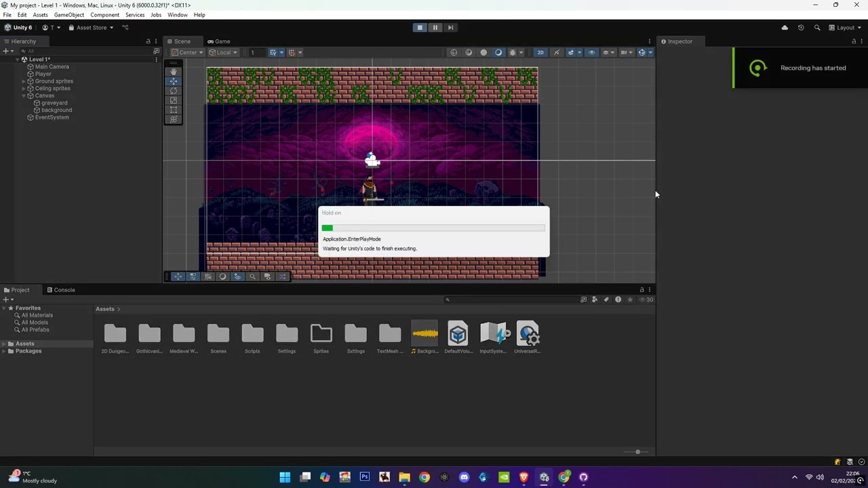The image size is (868, 488).
Task: Open the Pivot Center dropdown
Action: tap(187, 52)
